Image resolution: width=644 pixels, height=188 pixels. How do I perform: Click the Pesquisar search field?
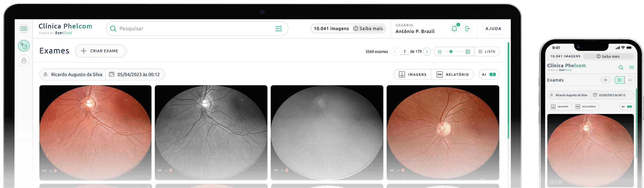193,29
